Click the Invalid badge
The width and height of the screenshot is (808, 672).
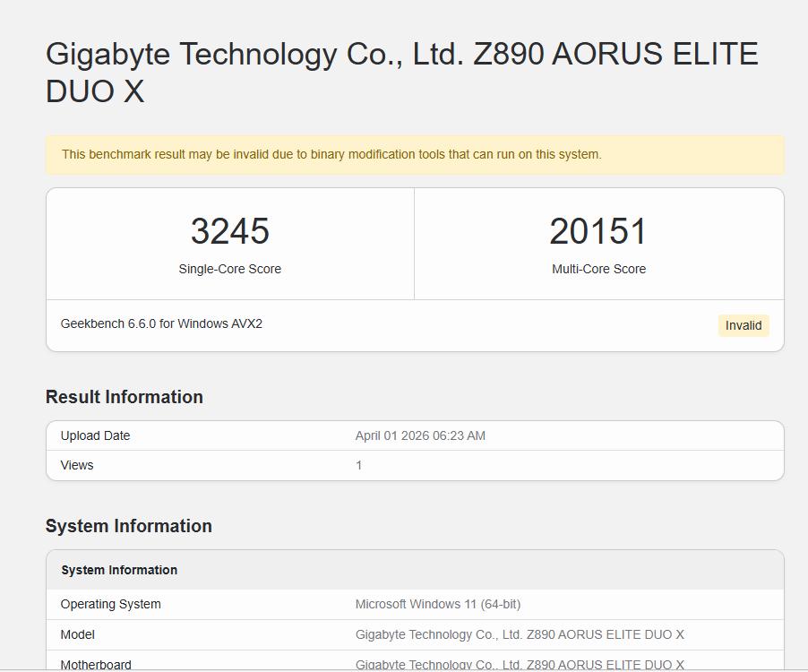tap(743, 325)
